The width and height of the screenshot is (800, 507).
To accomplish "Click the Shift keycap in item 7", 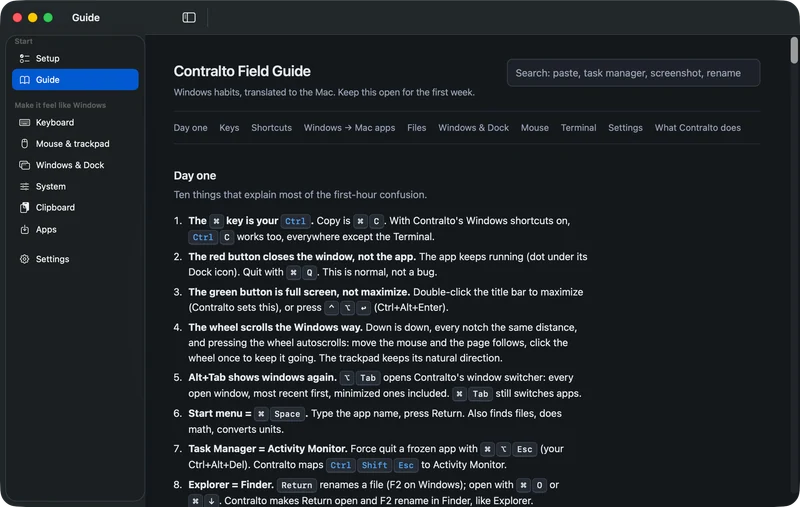I will click(x=374, y=465).
